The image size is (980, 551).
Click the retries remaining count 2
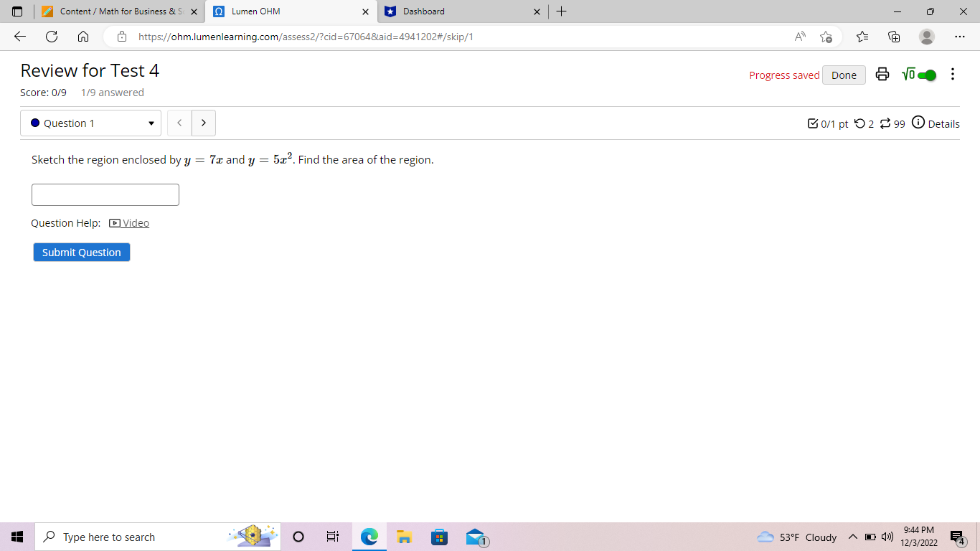click(x=864, y=123)
